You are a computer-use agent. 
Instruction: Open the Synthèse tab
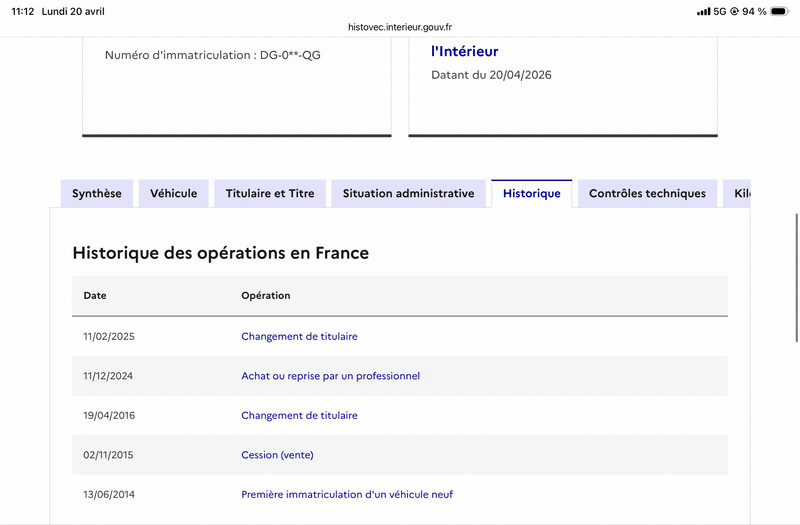97,193
